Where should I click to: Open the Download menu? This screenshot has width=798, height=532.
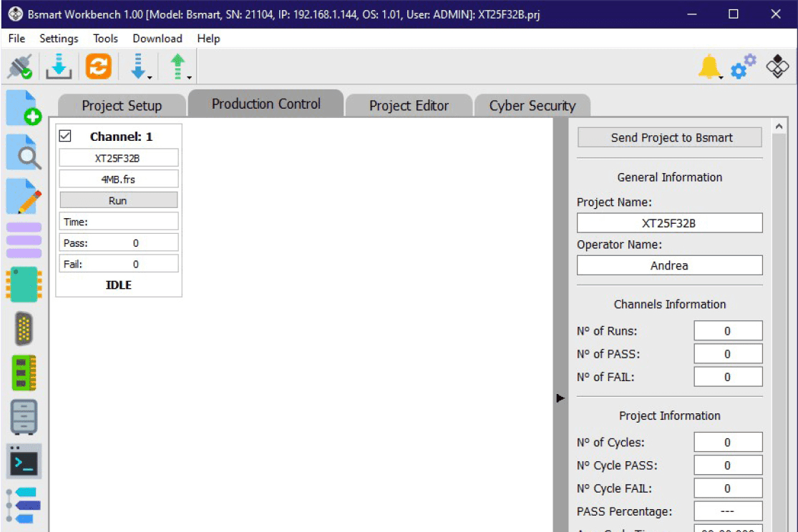[x=157, y=39]
